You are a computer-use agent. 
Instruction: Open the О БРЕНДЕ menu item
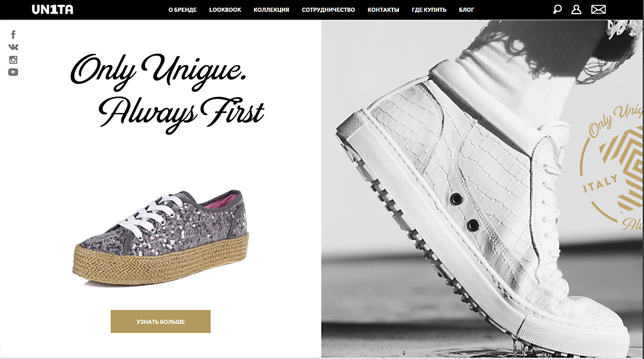tap(183, 10)
